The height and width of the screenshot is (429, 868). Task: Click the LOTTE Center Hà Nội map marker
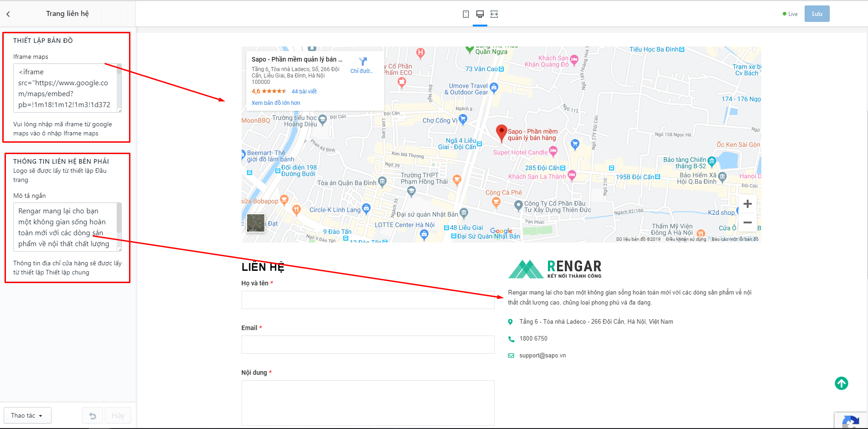tap(424, 234)
